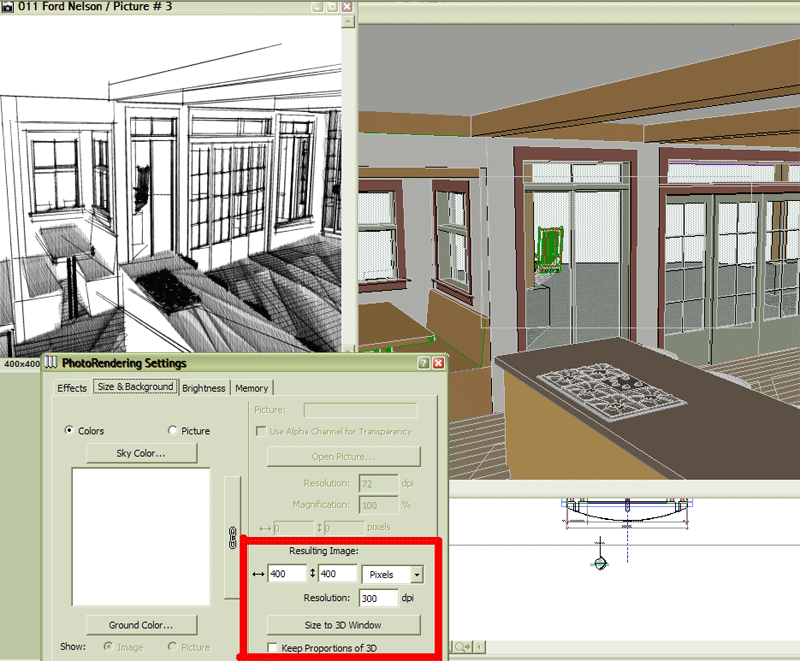Open the Effects tab

click(x=70, y=388)
